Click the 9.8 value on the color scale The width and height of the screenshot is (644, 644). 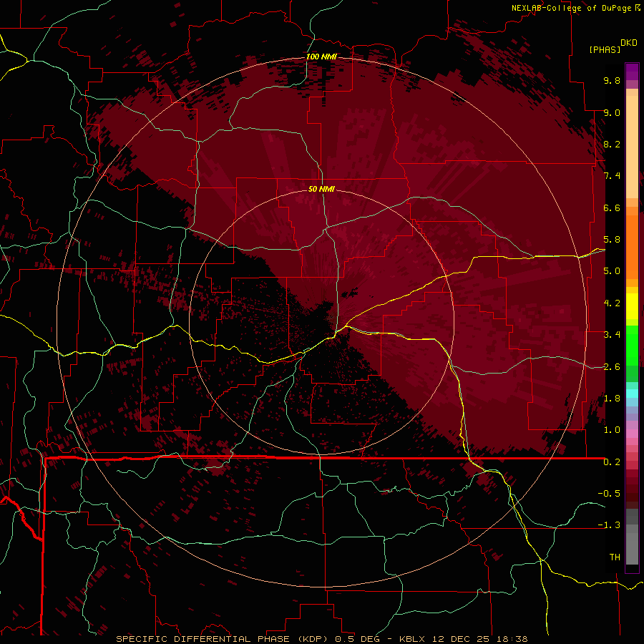[612, 80]
